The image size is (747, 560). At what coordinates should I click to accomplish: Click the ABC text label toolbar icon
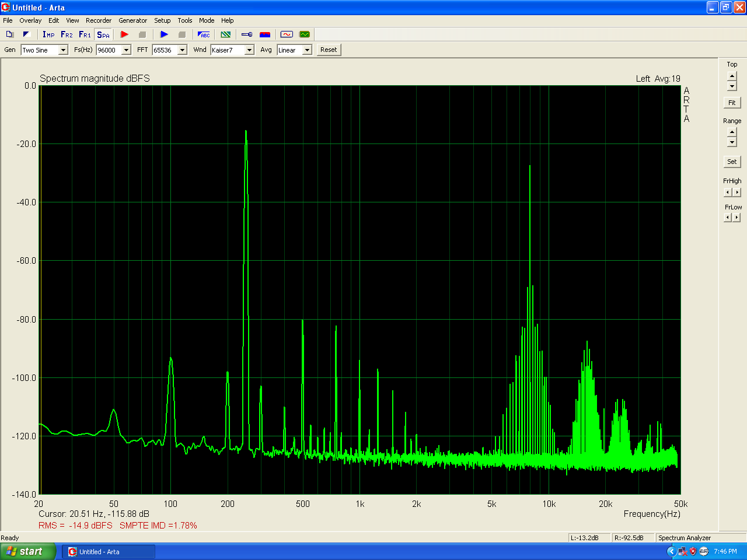point(204,34)
